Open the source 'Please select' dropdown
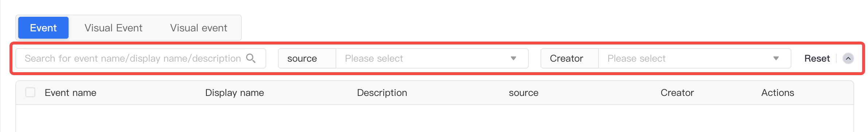This screenshot has height=132, width=868. (432, 58)
